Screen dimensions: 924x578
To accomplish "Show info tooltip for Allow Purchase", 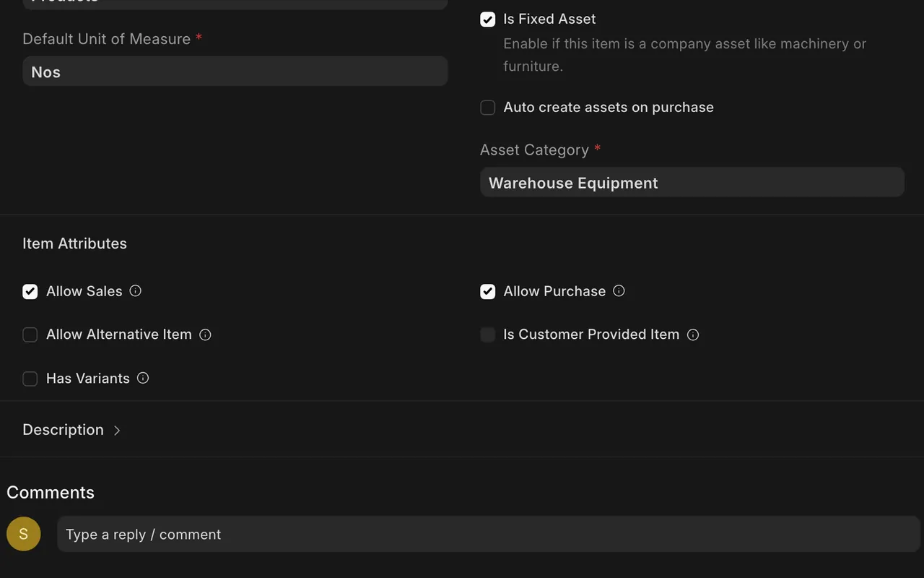I will 619,291.
